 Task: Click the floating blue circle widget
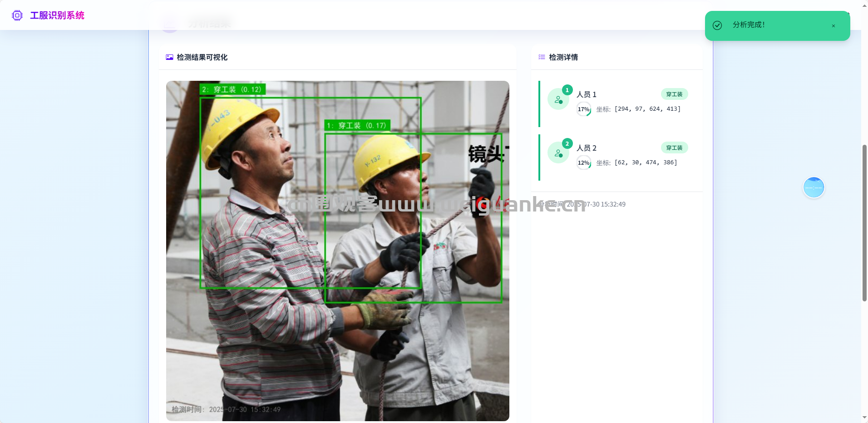814,187
